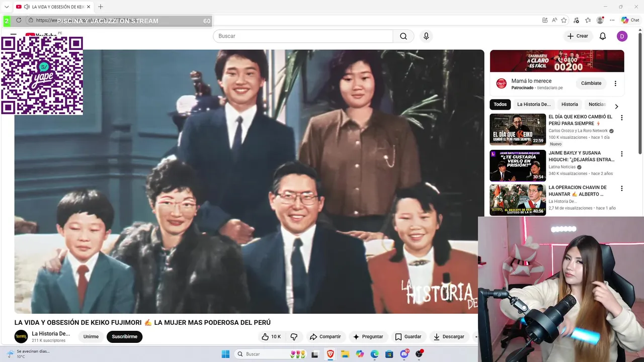
Task: Open options for EL DÍA QUE KEIKO video
Action: click(622, 118)
